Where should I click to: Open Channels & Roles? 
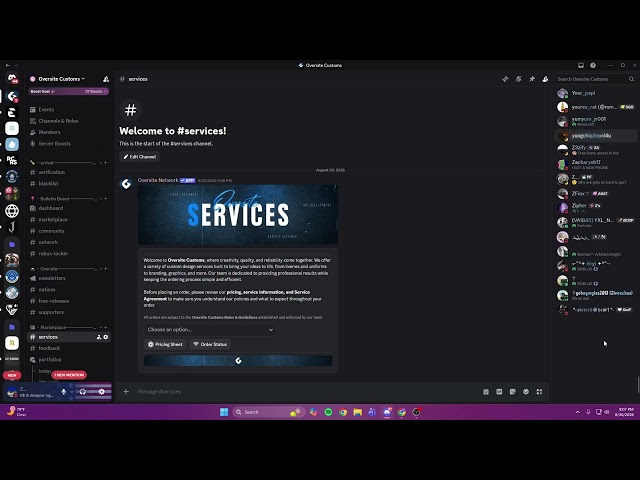[x=69, y=121]
